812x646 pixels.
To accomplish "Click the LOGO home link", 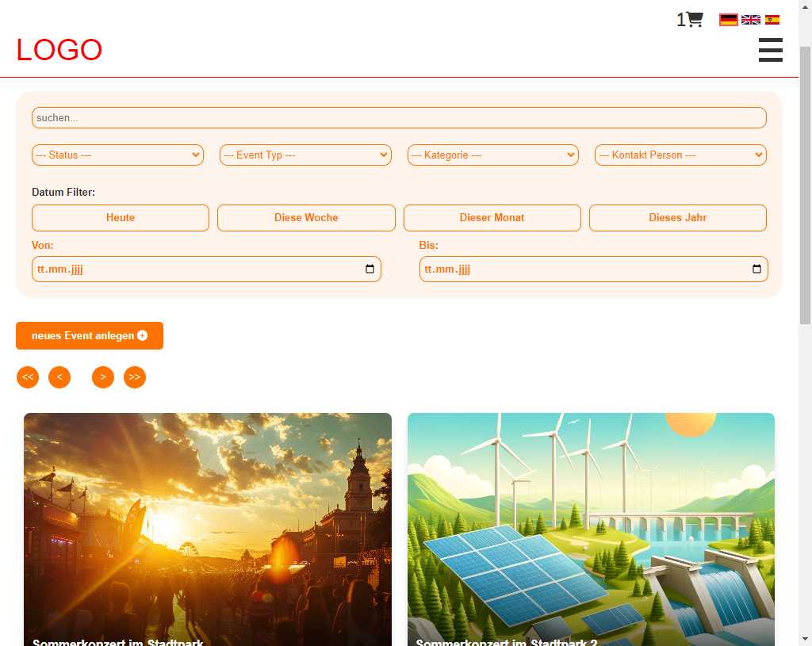I will [59, 50].
